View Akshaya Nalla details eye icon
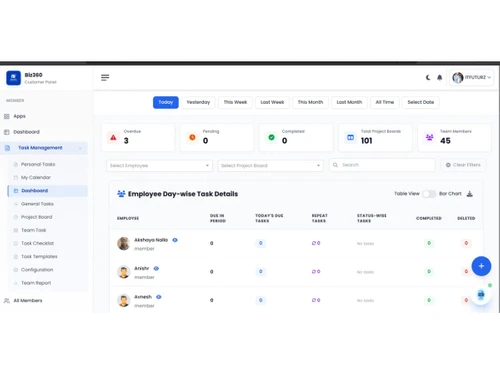This screenshot has height=375, width=500. (x=175, y=240)
